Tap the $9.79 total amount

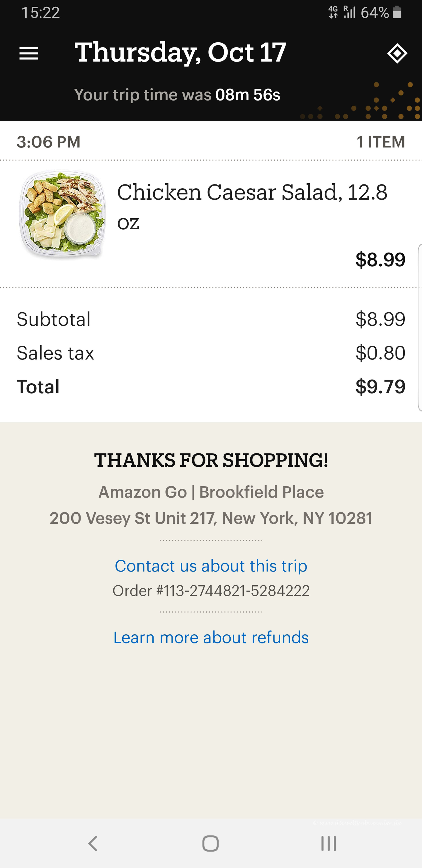click(x=380, y=386)
